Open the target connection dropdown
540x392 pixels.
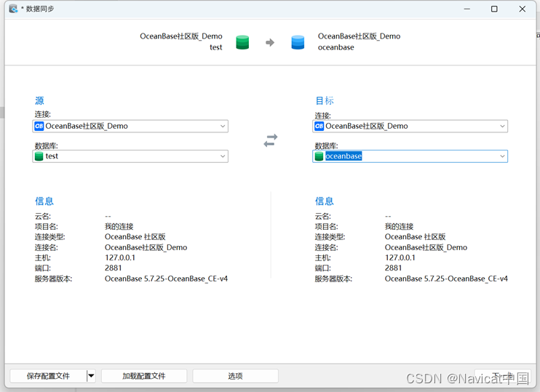tap(502, 127)
